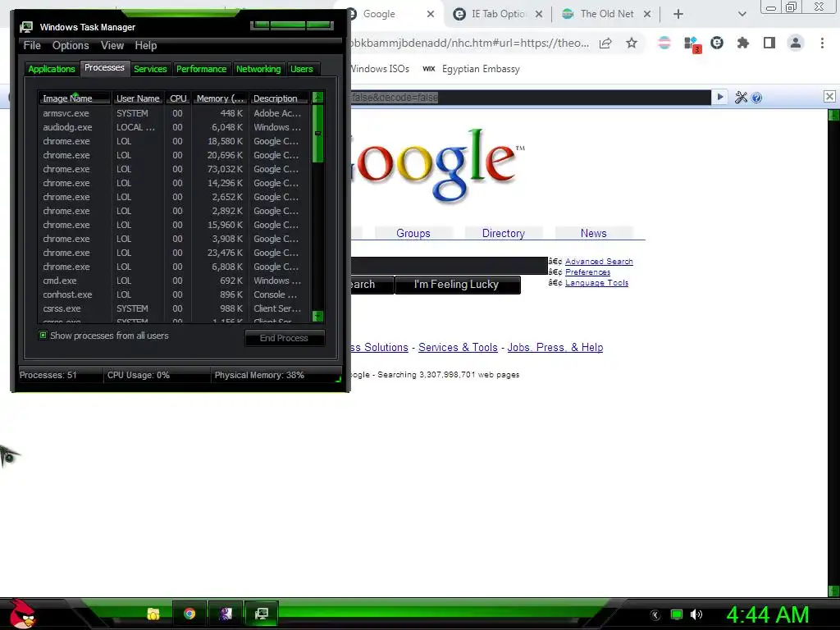Open IE Tab help question icon
The image size is (840, 630).
click(756, 98)
